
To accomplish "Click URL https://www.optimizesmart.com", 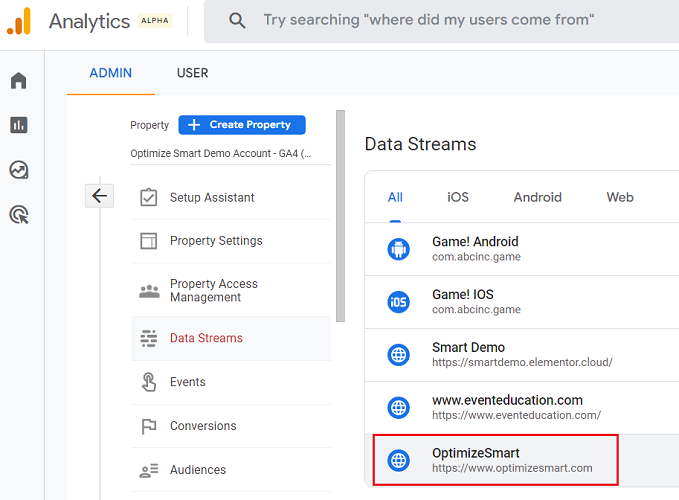I will (512, 468).
